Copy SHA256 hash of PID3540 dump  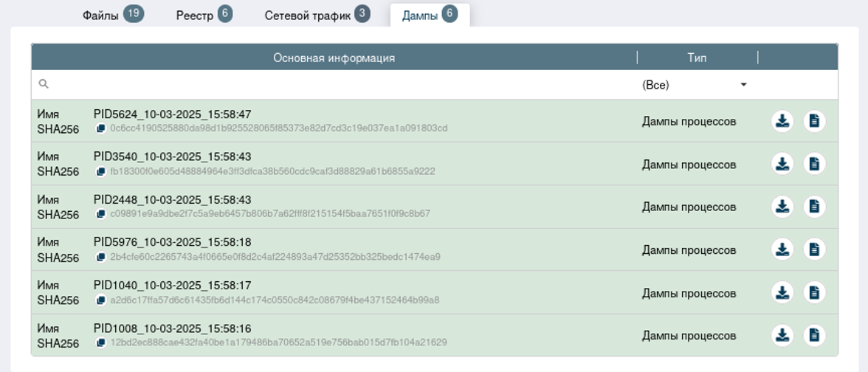[x=101, y=171]
